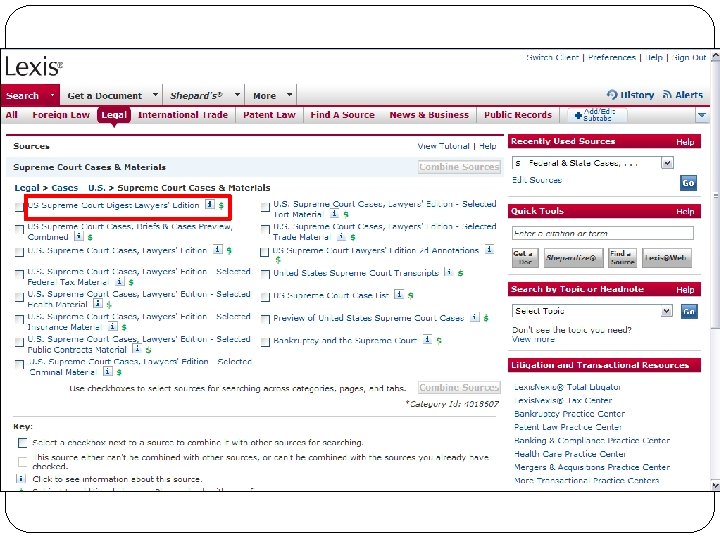Click plus icon on Add/Edit Subtabs
Viewport: 720px width, 540px height.
(x=578, y=116)
